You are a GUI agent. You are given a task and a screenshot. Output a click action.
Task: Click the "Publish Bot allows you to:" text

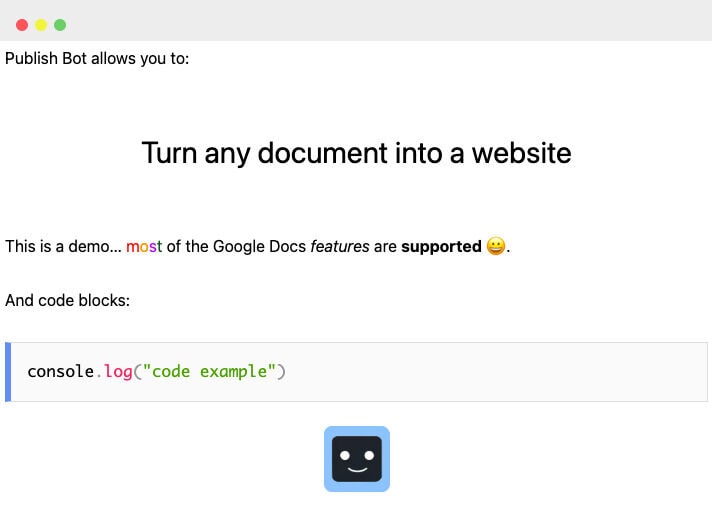[97, 58]
